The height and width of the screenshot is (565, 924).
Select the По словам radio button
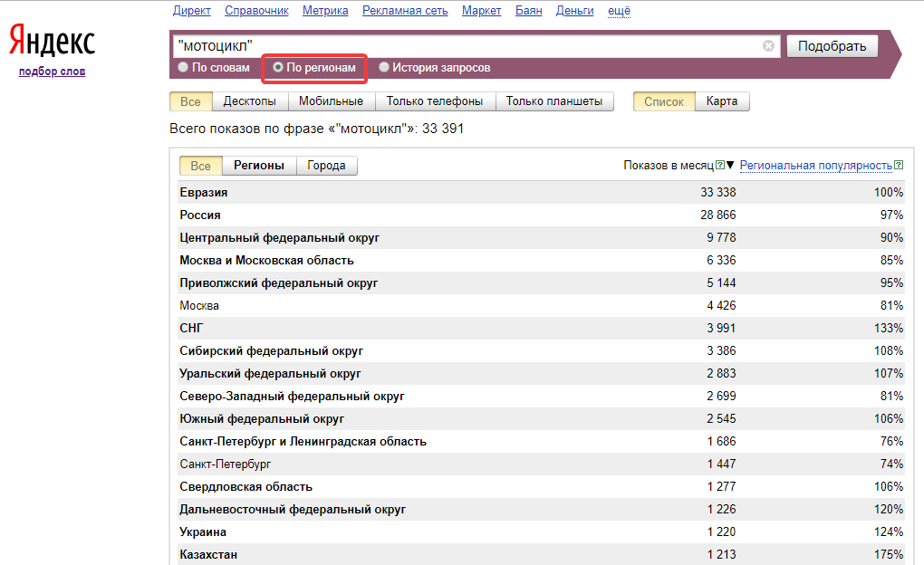183,67
